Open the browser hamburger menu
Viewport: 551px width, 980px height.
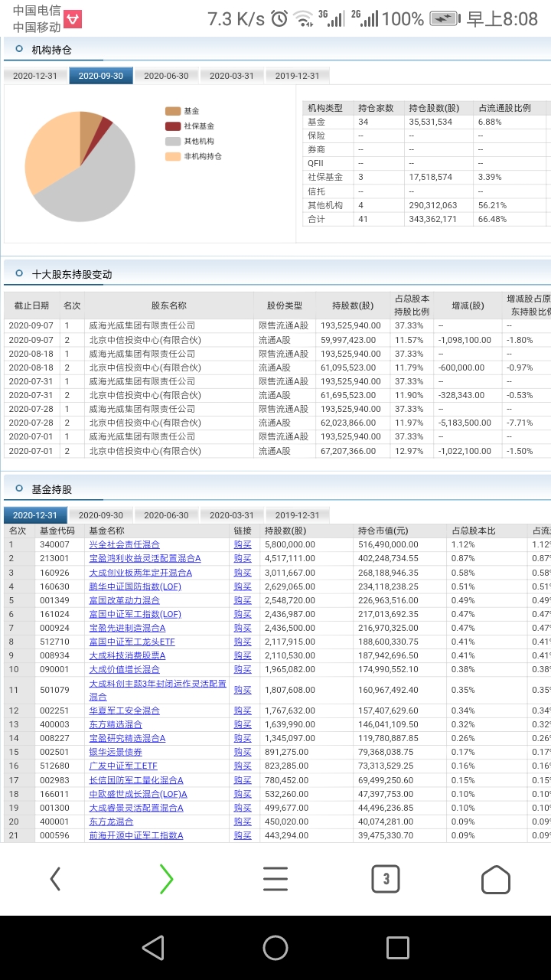tap(275, 879)
